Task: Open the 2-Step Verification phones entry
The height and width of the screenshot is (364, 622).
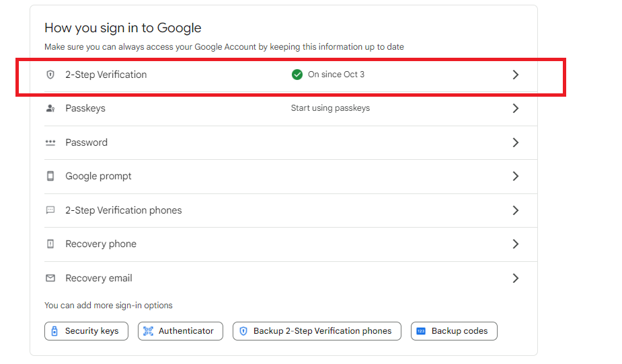Action: pyautogui.click(x=124, y=210)
